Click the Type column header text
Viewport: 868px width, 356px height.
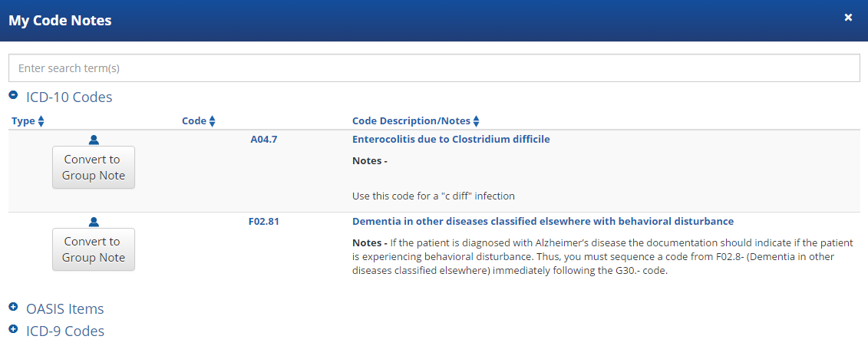(23, 121)
